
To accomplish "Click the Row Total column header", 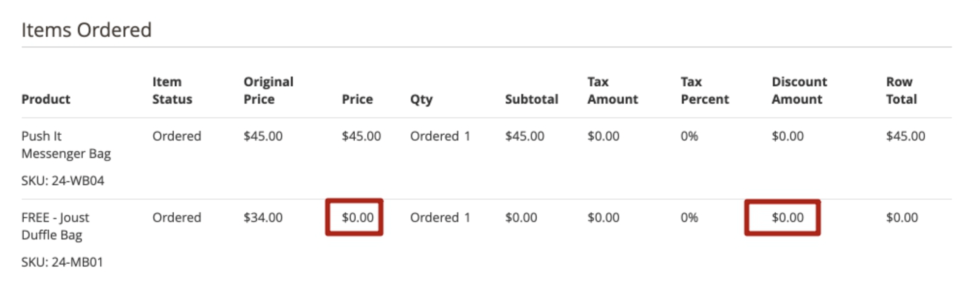I will click(901, 91).
